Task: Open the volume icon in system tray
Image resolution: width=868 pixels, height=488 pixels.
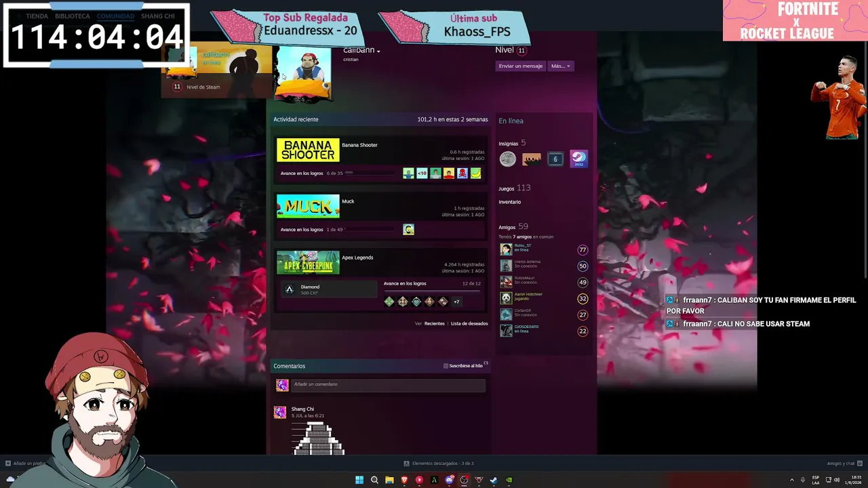Action: coord(836,480)
